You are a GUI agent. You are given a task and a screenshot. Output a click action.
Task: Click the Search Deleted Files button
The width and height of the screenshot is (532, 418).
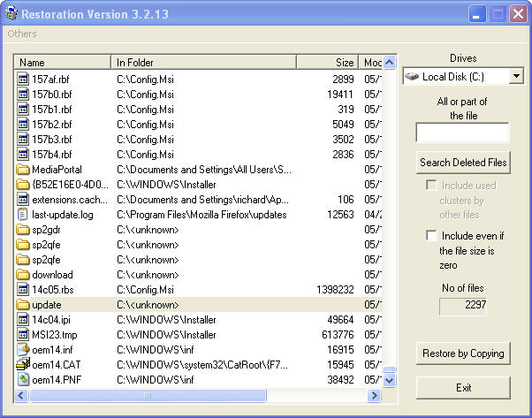pos(463,163)
